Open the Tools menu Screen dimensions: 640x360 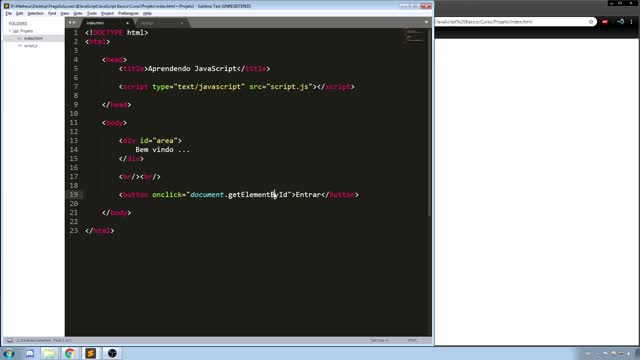92,13
